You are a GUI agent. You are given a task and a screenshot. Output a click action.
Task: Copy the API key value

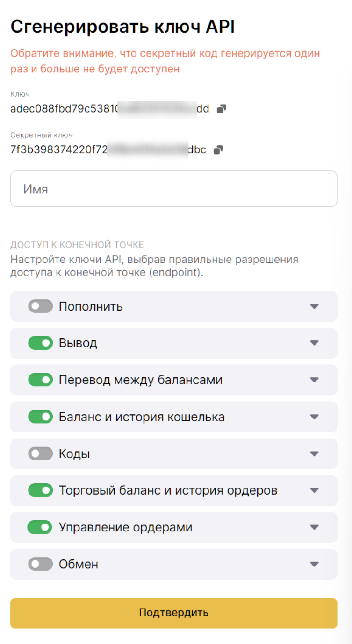pyautogui.click(x=222, y=109)
